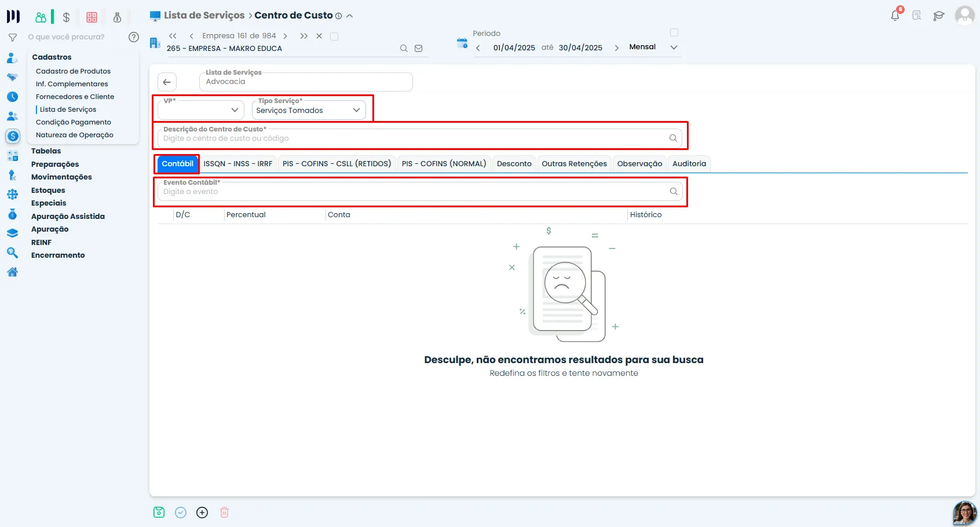This screenshot has width=980, height=527.
Task: Go back with the left arrow button
Action: point(167,82)
